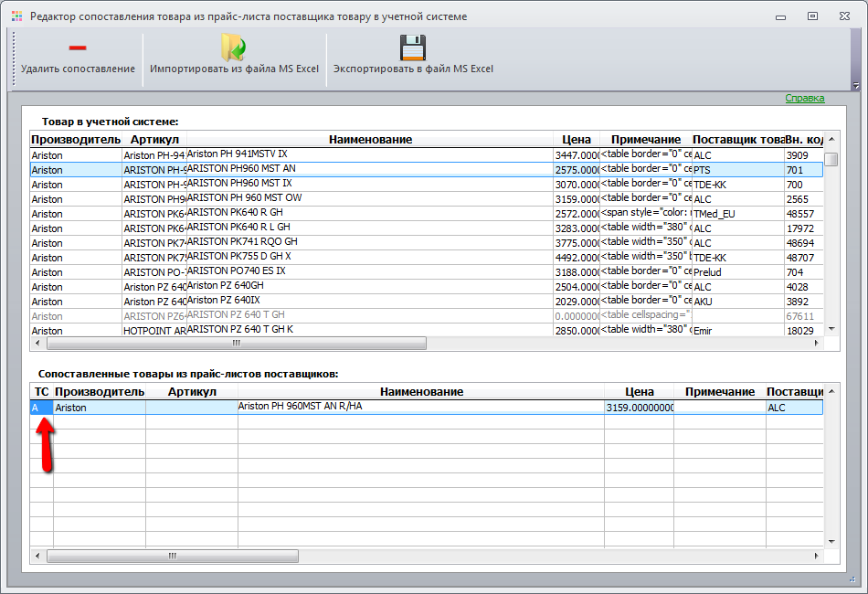Select greyed row 'ARISTON PZ 640 T GH'
Viewport: 868px width, 594px height.
click(427, 316)
